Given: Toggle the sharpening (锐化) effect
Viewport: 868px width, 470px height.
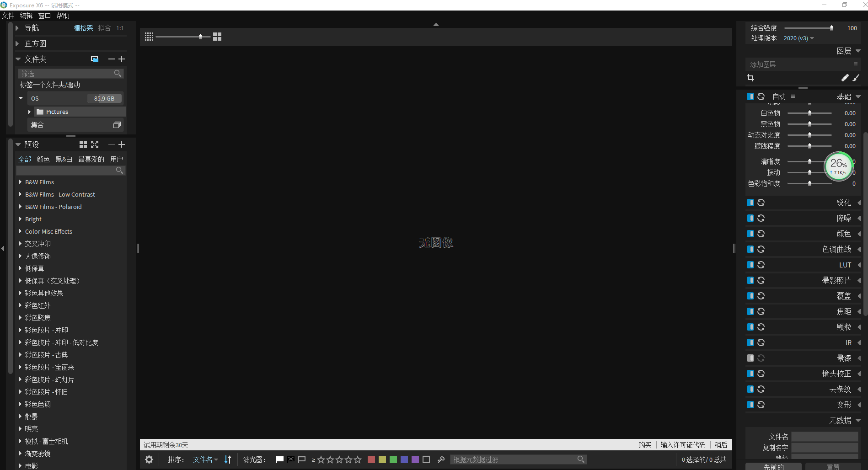Looking at the screenshot, I should [750, 203].
